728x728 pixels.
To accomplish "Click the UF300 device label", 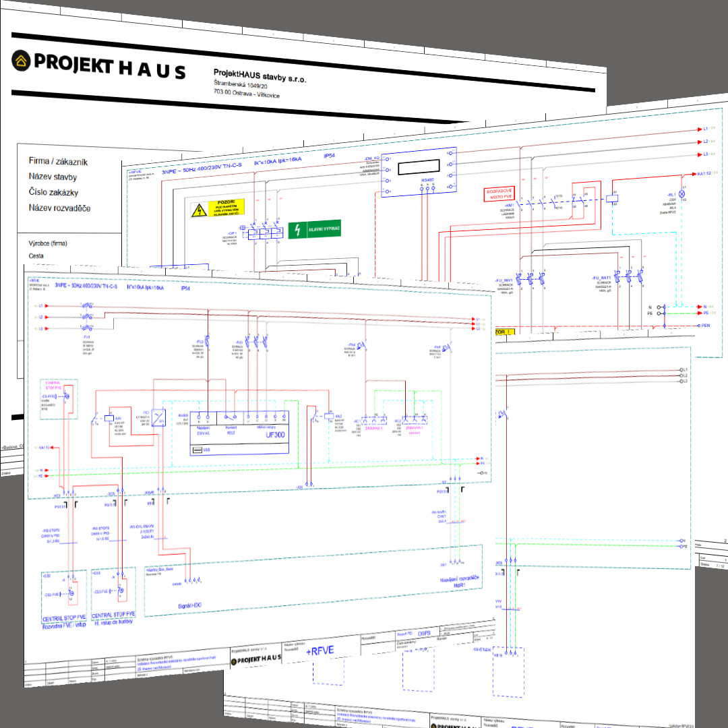I will [x=275, y=435].
